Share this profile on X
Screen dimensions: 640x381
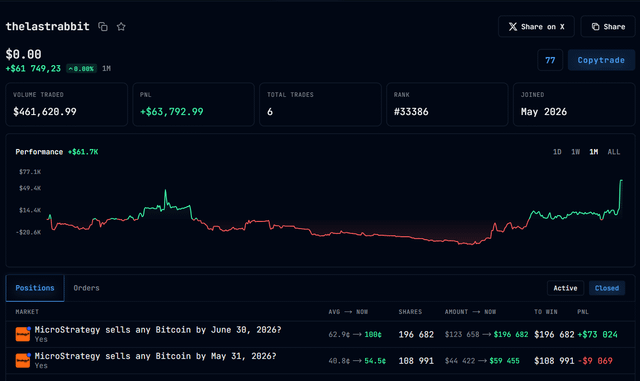[536, 27]
